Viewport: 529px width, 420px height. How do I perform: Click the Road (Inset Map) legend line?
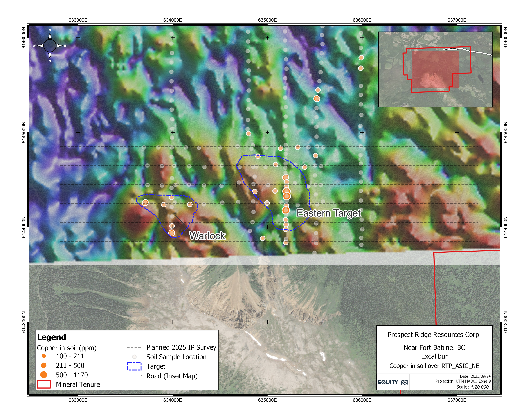tap(134, 376)
